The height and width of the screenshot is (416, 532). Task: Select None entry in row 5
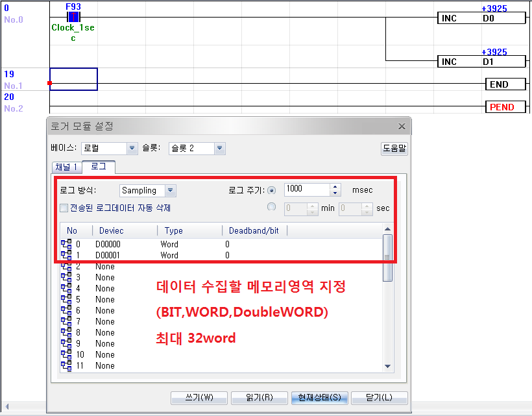[x=105, y=299]
